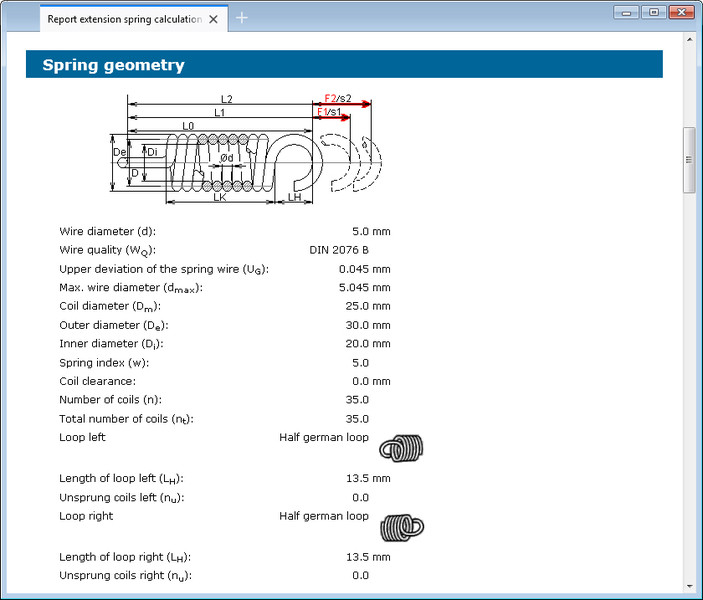
Task: Click the Spring index (w) label
Action: (x=103, y=363)
